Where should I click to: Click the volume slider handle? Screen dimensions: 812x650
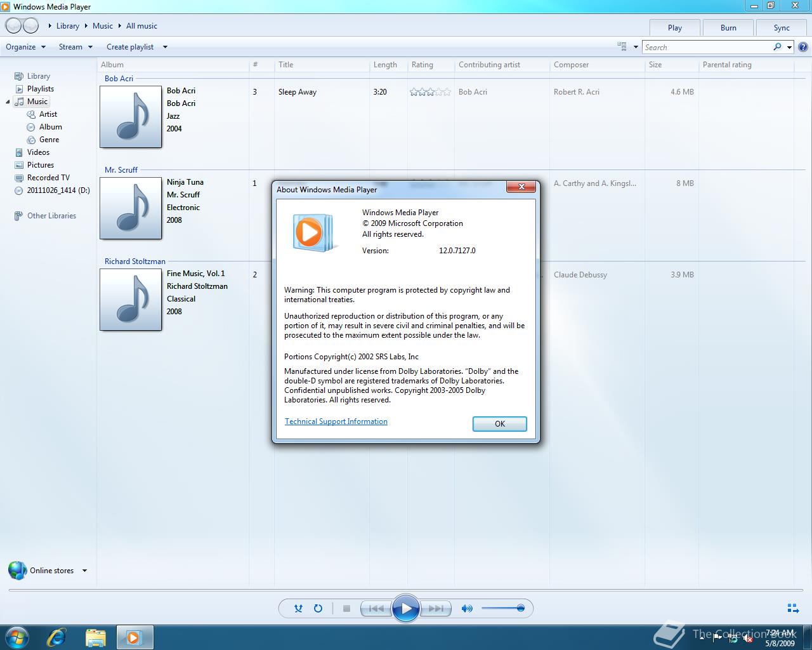[521, 608]
